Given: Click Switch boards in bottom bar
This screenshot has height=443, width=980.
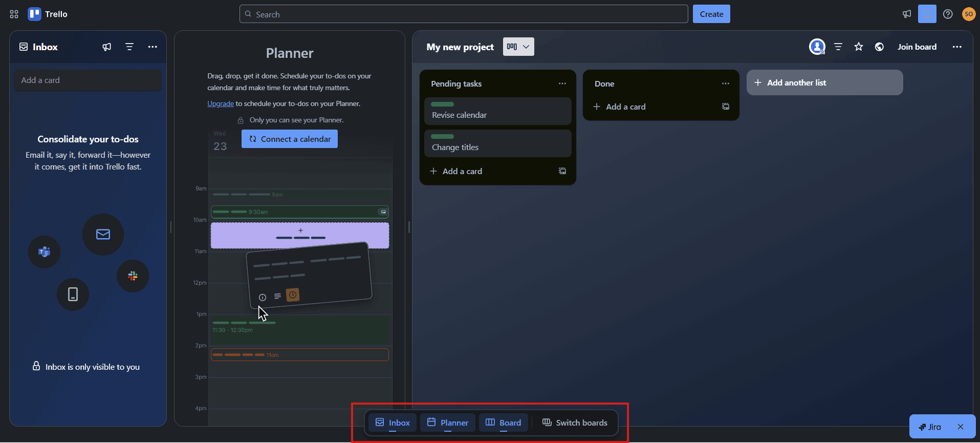Looking at the screenshot, I should point(575,423).
